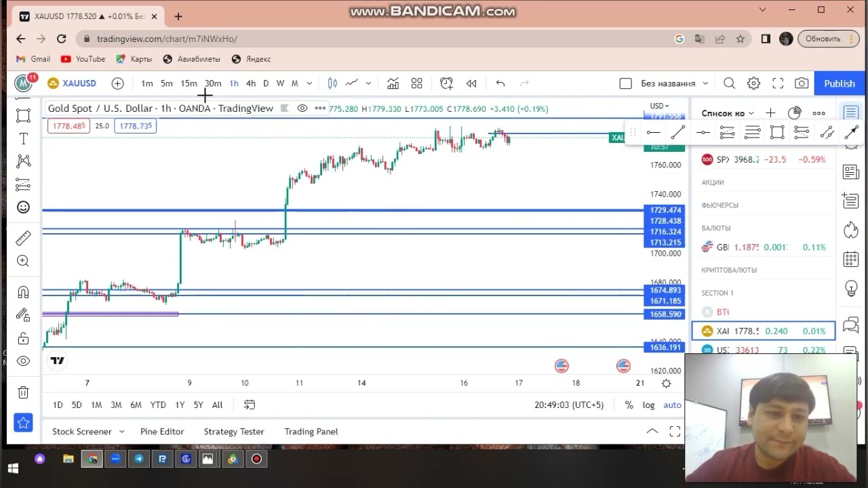
Task: Open the prediction and measurement tools
Action: coord(23,184)
